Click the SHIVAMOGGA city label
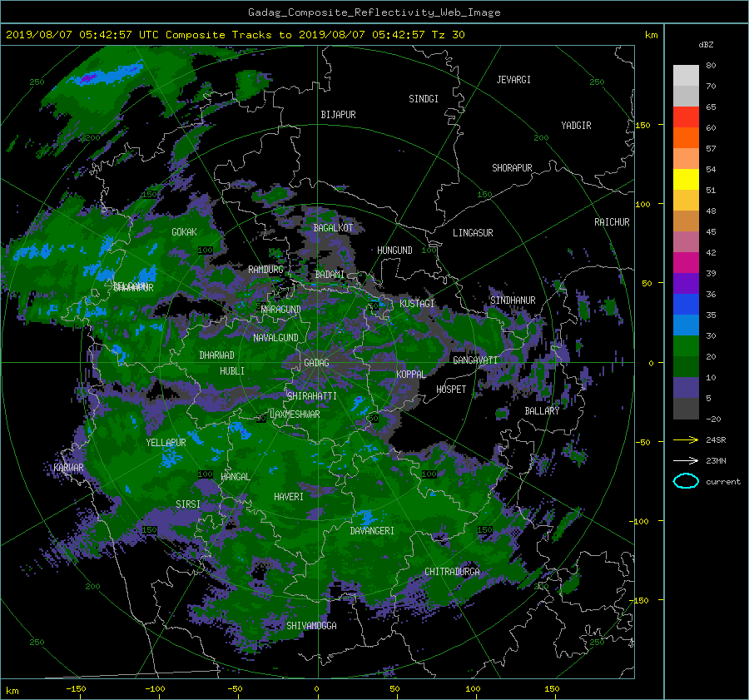Viewport: 749px width, 700px height. click(311, 626)
